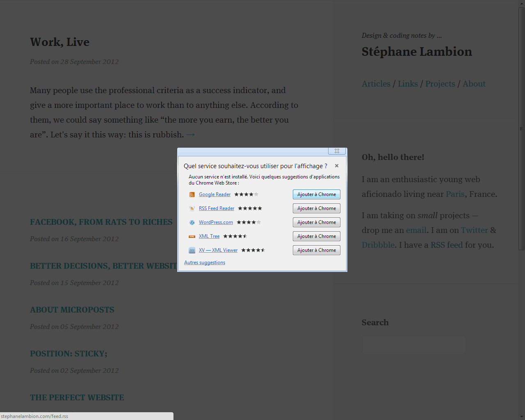Open the Autres suggestions link

pyautogui.click(x=205, y=262)
